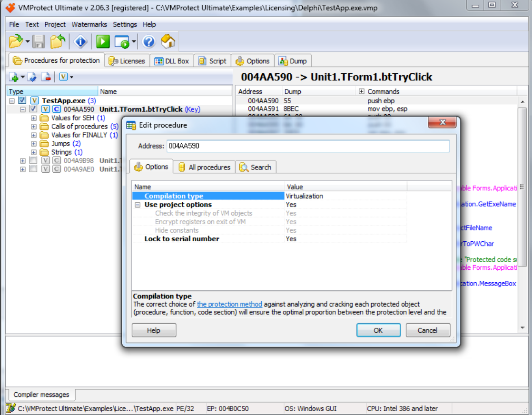Click OK in Edit procedure dialog
Screen dimensions: 532x415
tap(378, 330)
